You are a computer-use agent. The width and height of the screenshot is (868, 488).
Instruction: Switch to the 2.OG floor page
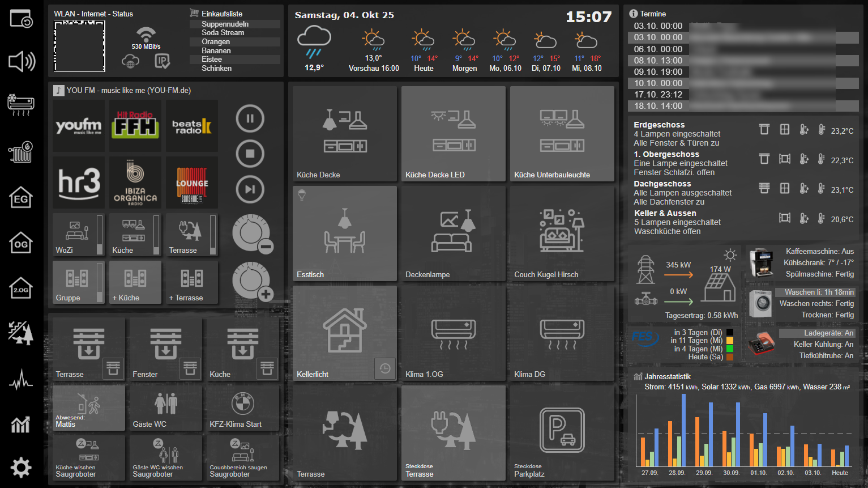pyautogui.click(x=21, y=289)
